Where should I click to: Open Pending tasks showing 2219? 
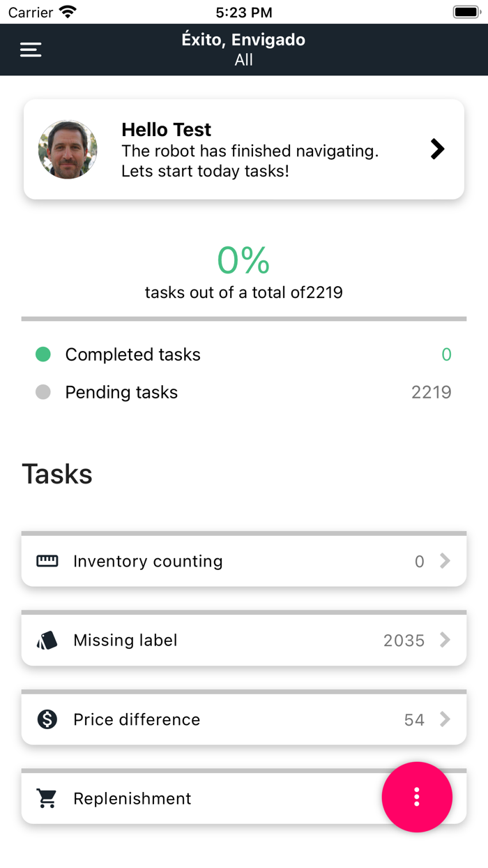click(x=432, y=392)
